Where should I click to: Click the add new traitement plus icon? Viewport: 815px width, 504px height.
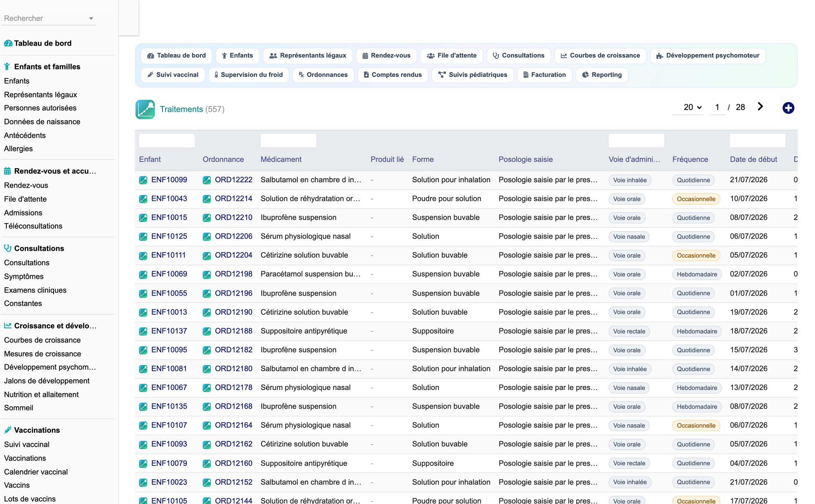(788, 108)
